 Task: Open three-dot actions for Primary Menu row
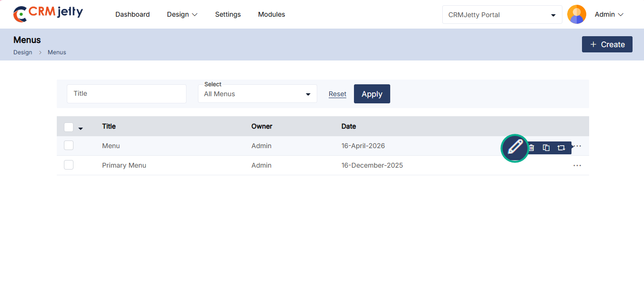tap(577, 165)
